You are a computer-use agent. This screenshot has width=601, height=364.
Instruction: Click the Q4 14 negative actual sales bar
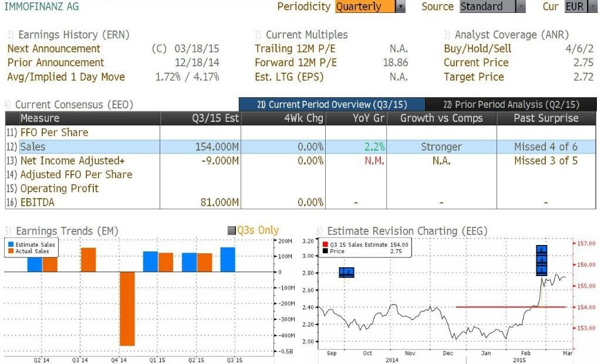pyautogui.click(x=127, y=308)
